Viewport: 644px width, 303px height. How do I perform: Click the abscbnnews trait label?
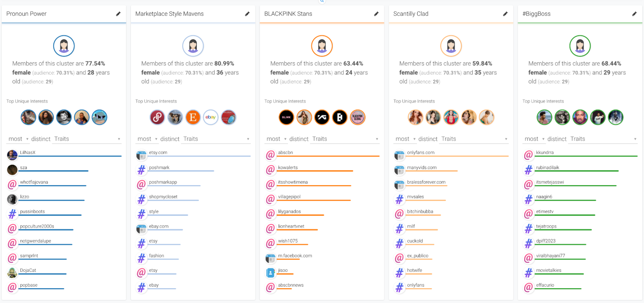(291, 285)
